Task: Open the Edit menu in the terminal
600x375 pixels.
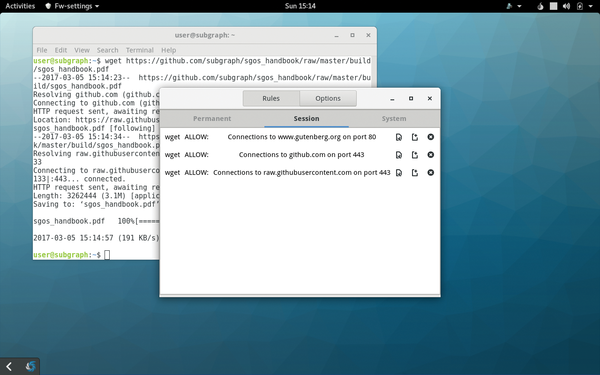Action: [x=60, y=50]
